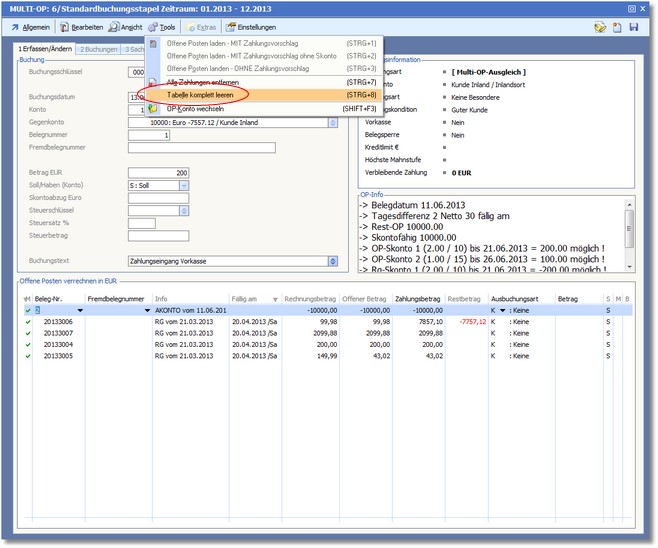Click the save disk icon in top-right toolbar
The image size is (658, 548).
[633, 27]
